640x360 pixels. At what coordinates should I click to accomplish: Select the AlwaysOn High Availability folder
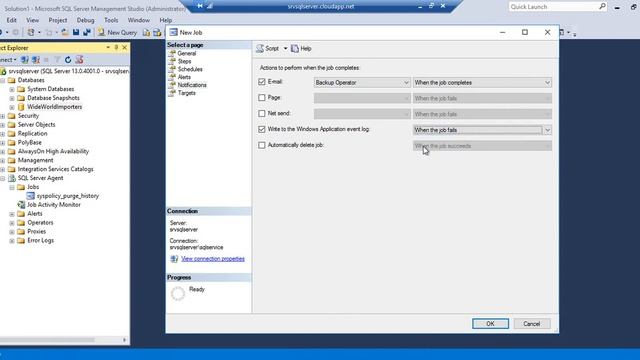pos(53,151)
